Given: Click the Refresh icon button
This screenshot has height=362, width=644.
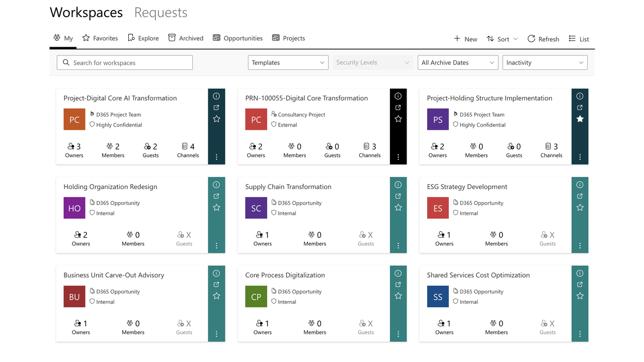Looking at the screenshot, I should (543, 39).
